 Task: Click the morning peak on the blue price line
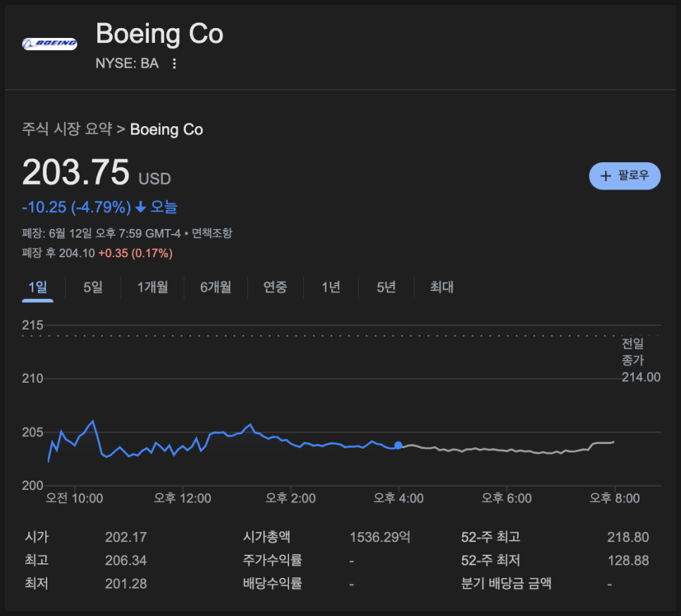pyautogui.click(x=93, y=421)
